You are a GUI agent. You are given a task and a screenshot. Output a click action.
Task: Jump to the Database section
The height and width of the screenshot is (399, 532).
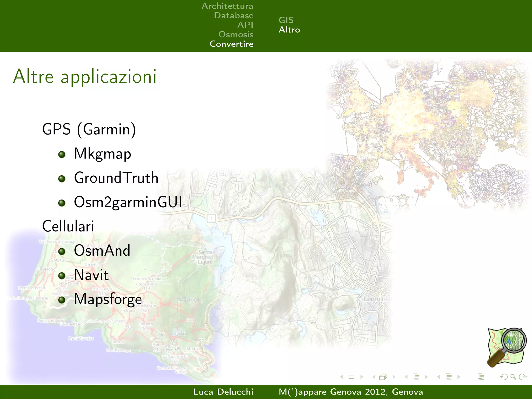234,15
